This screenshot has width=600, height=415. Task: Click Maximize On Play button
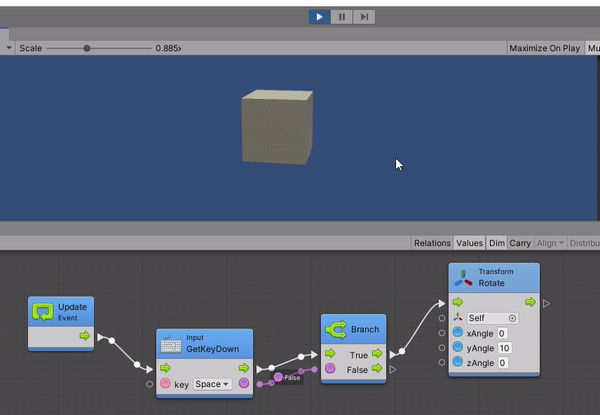(x=544, y=48)
